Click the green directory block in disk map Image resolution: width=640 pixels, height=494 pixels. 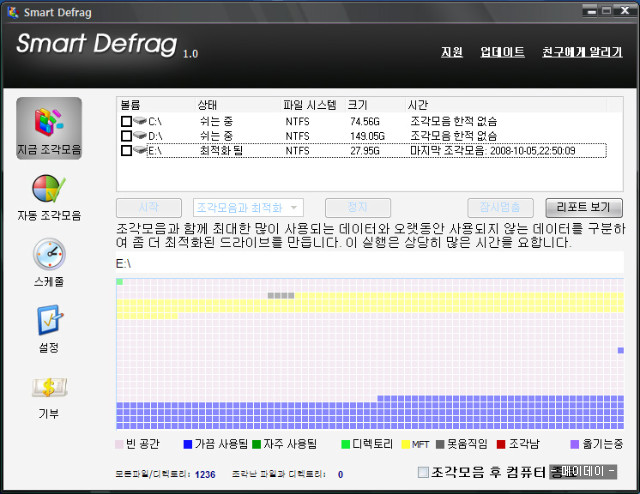coord(120,282)
